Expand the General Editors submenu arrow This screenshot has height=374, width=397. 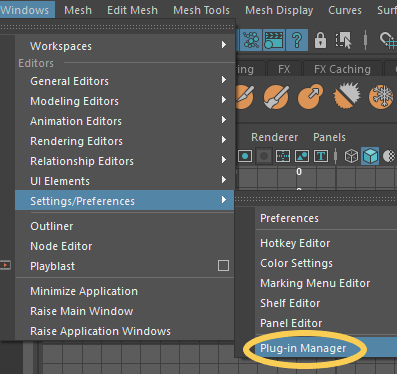[x=224, y=80]
